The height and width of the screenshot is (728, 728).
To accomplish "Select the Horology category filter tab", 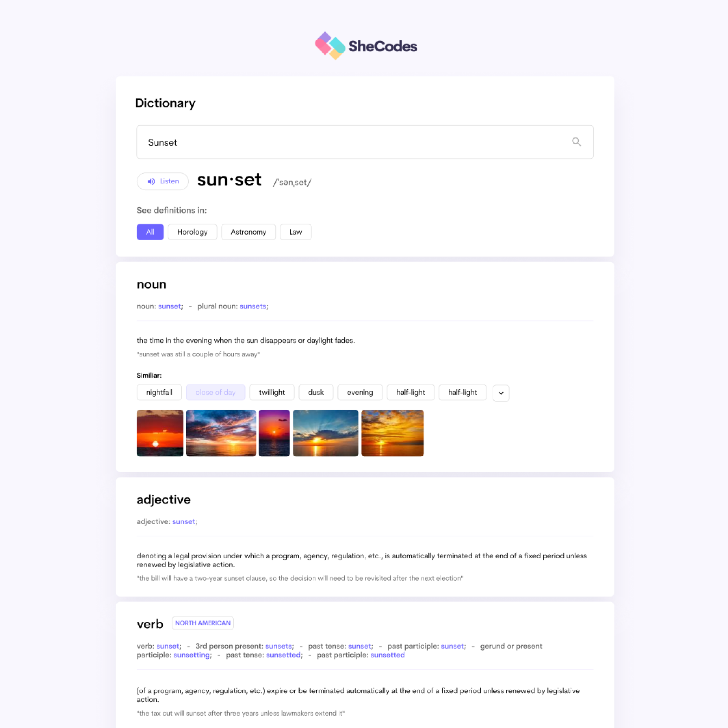I will click(x=193, y=232).
